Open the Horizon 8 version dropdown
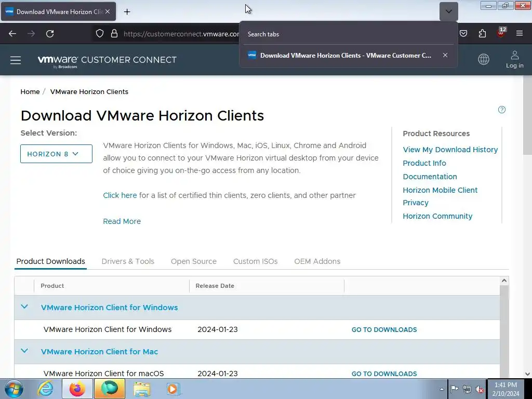Viewport: 532px width, 399px height. coord(56,154)
